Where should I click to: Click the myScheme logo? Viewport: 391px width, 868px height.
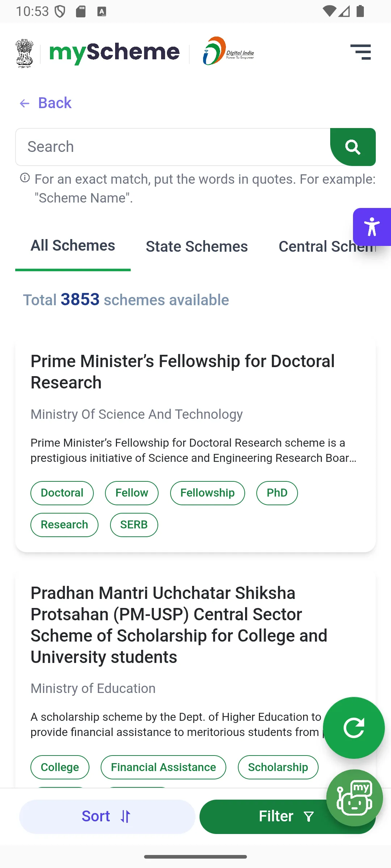click(114, 53)
